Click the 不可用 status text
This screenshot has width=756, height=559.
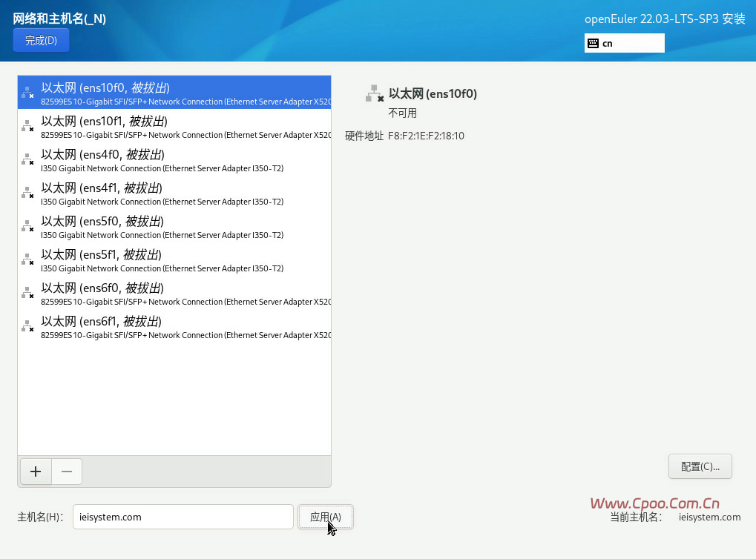tap(403, 113)
